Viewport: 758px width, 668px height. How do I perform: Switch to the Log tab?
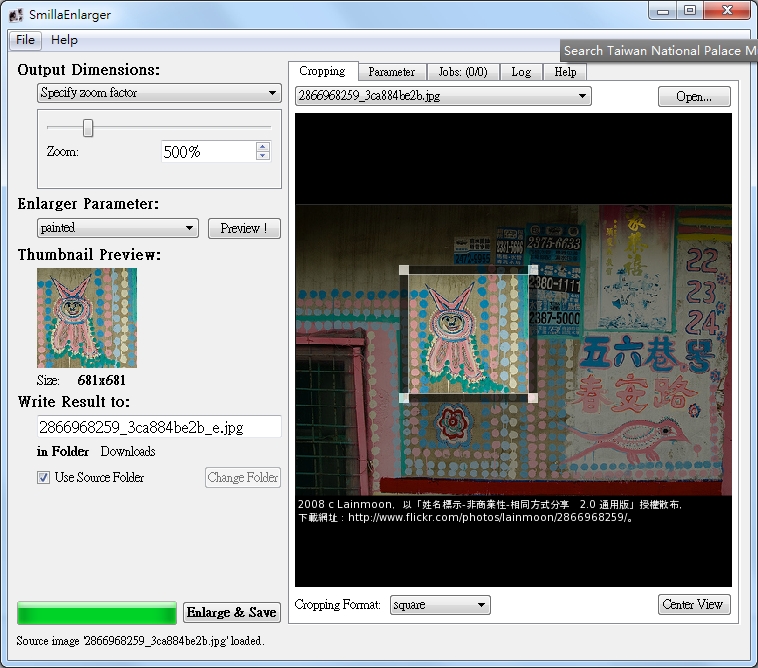coord(521,72)
